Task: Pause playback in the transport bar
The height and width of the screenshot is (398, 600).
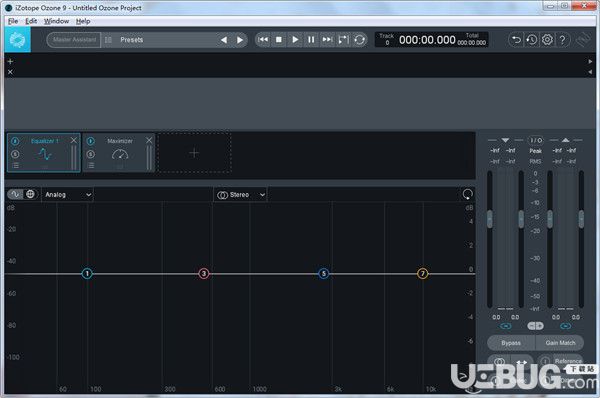Action: pyautogui.click(x=311, y=39)
